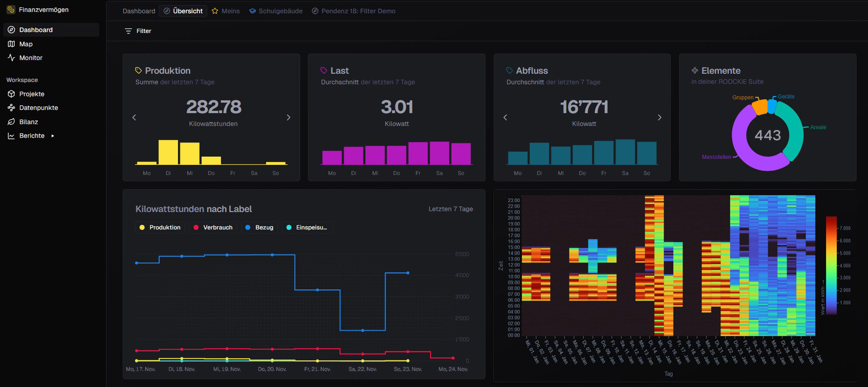Image resolution: width=868 pixels, height=387 pixels.
Task: Click the Filter lines icon
Action: (129, 31)
